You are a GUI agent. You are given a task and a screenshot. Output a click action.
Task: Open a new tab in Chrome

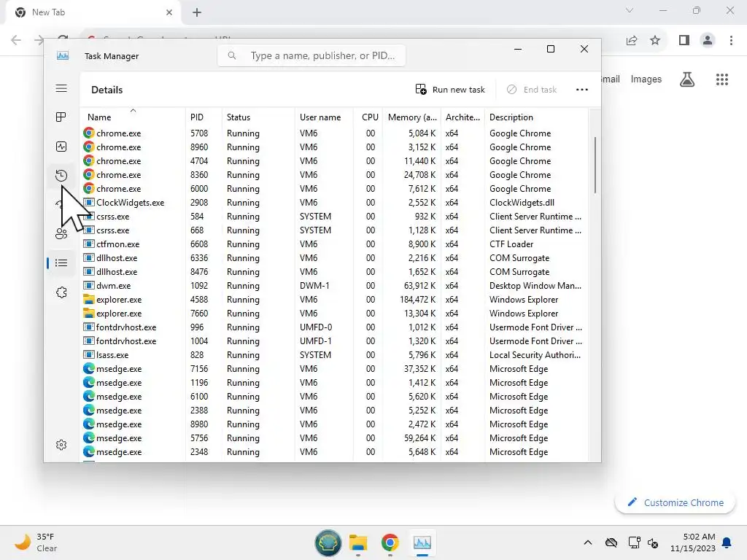(x=197, y=12)
